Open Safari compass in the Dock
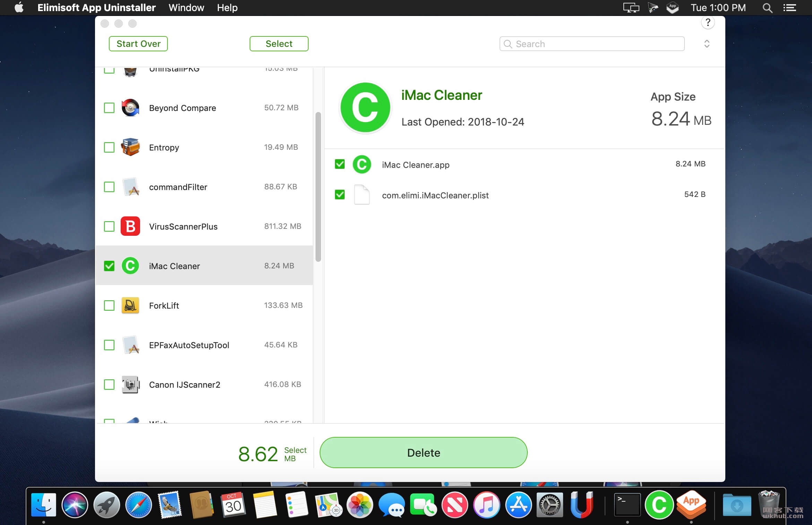 click(x=138, y=505)
